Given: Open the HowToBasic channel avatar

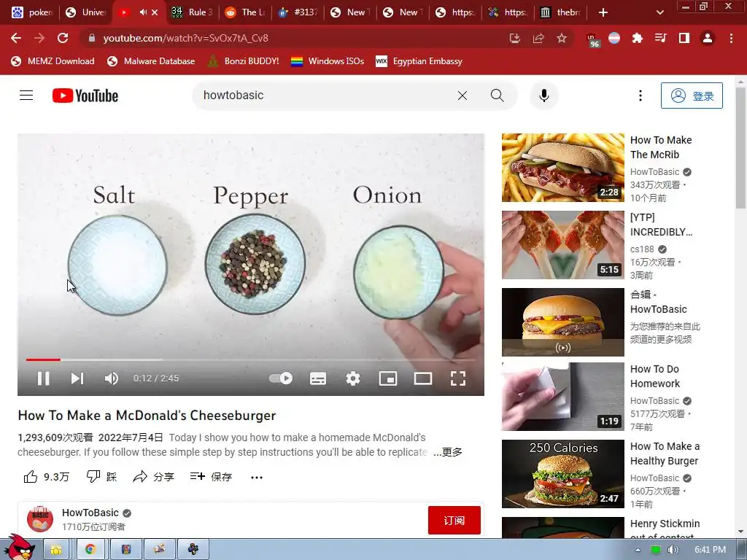Looking at the screenshot, I should (x=40, y=519).
